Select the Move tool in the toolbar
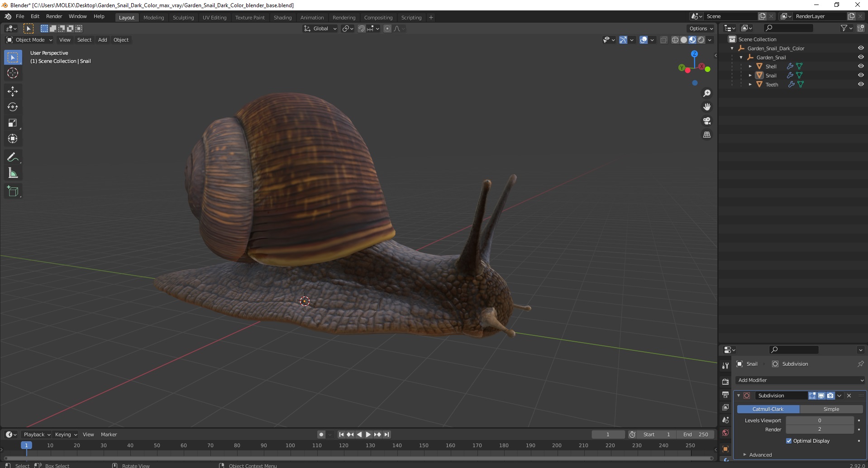The width and height of the screenshot is (868, 468). pos(13,91)
